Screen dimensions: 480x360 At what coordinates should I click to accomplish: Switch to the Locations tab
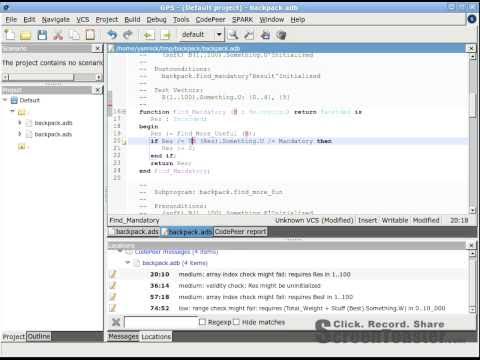pyautogui.click(x=156, y=337)
